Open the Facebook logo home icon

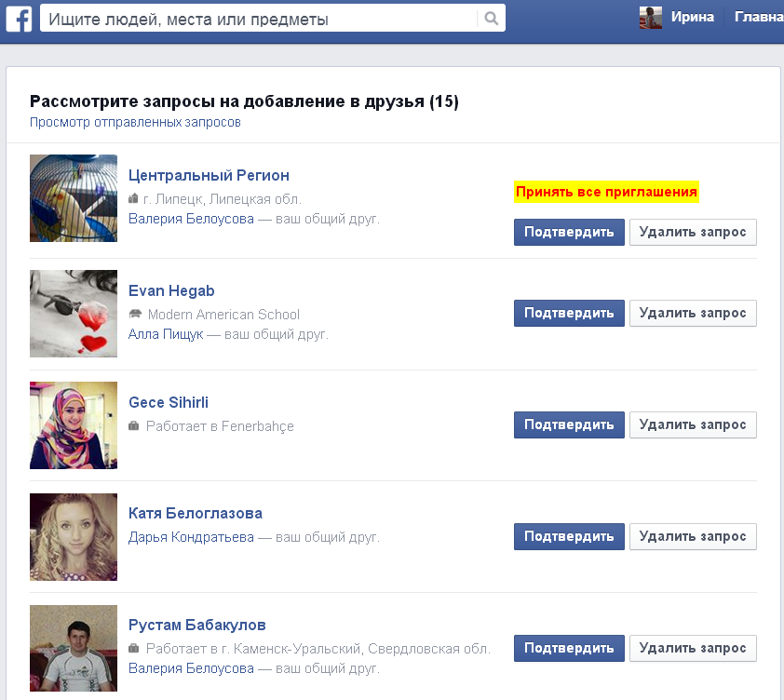pyautogui.click(x=19, y=19)
